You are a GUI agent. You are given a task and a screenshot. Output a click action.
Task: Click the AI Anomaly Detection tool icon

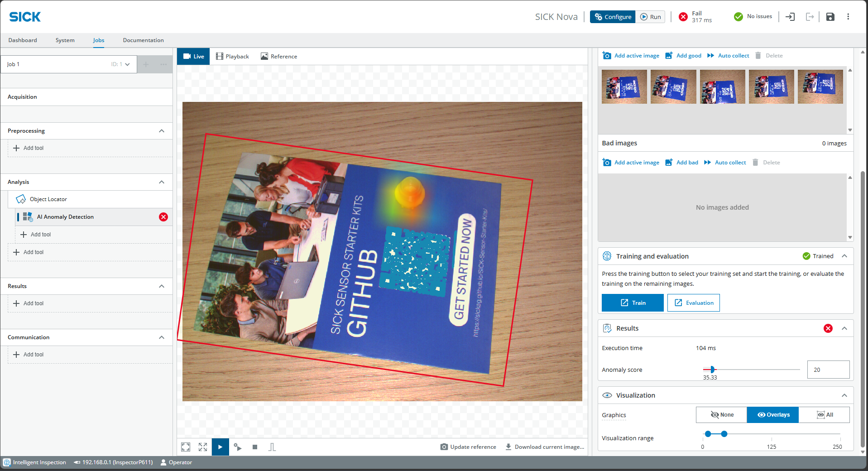coord(28,217)
